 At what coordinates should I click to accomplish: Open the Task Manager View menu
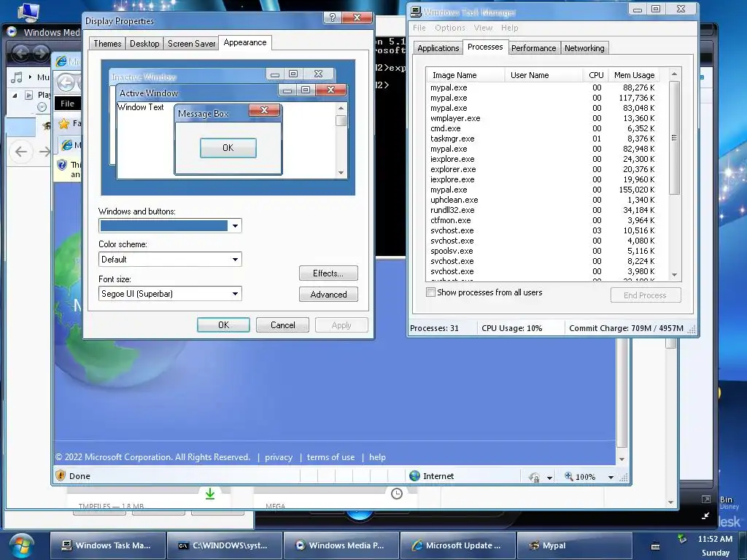tap(483, 28)
